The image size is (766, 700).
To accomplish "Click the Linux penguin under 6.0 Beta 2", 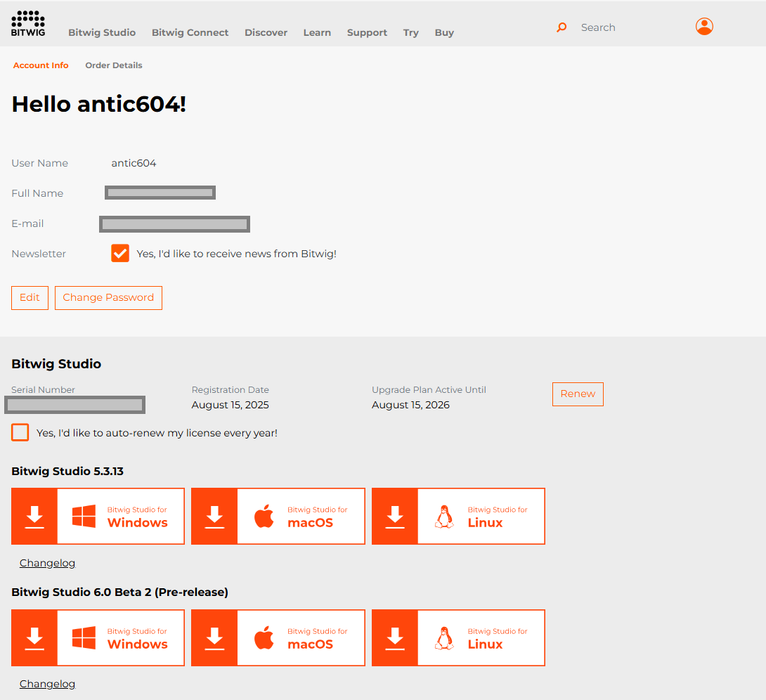I will pos(445,638).
